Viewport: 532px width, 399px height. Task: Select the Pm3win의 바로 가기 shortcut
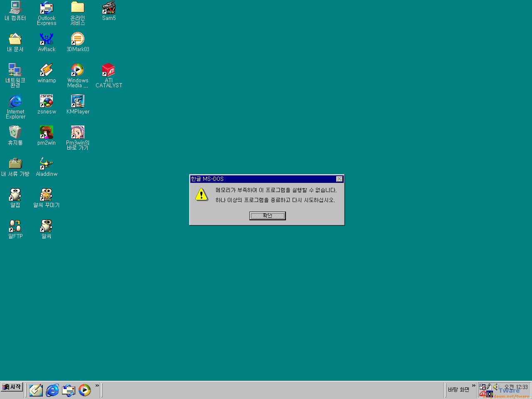pos(78,138)
